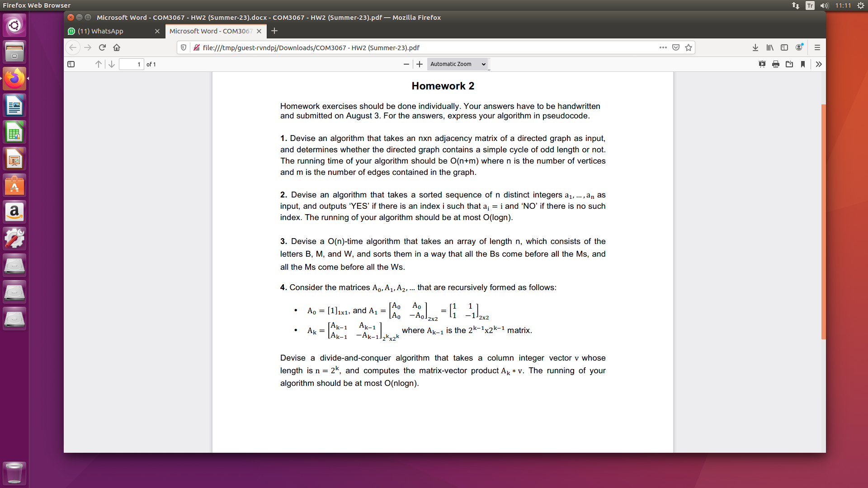Toggle the PDF sidebar panel
Image resolution: width=868 pixels, height=488 pixels.
71,64
